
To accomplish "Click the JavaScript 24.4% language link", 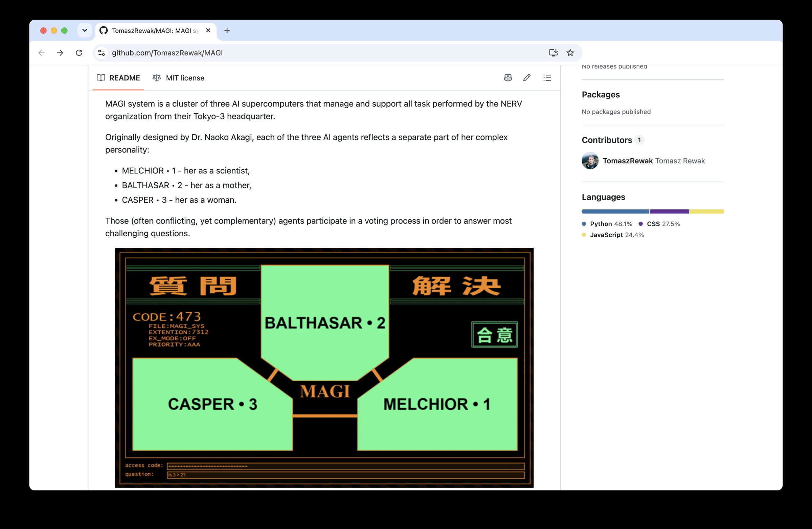I will 613,235.
